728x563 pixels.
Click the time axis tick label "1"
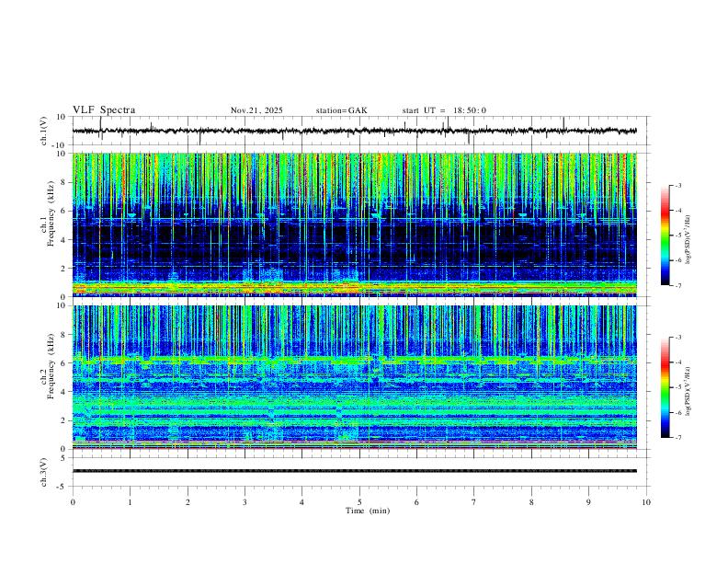[130, 502]
